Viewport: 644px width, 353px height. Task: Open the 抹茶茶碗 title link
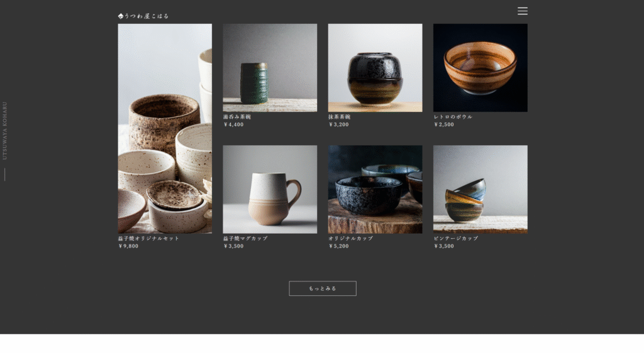pyautogui.click(x=340, y=117)
